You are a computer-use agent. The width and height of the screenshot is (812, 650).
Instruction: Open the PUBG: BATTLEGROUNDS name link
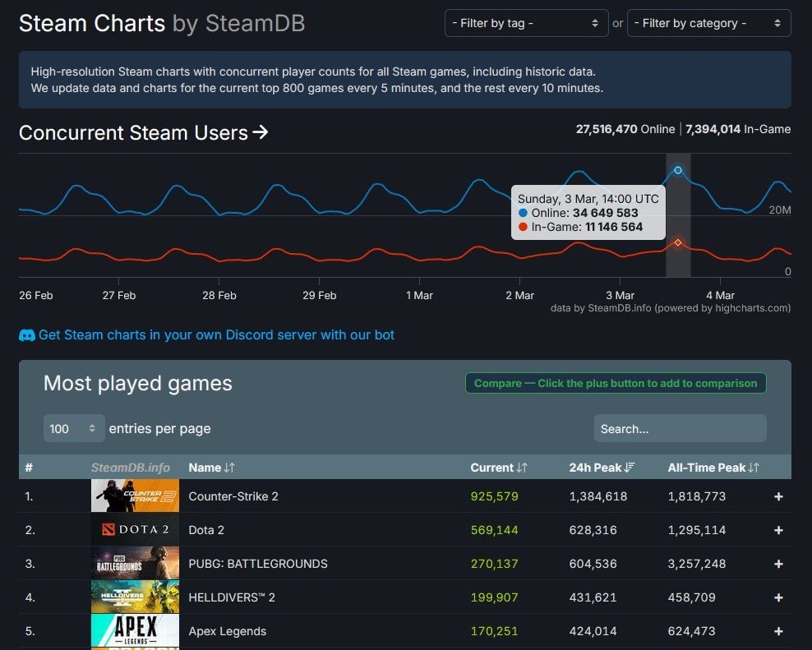pyautogui.click(x=258, y=564)
